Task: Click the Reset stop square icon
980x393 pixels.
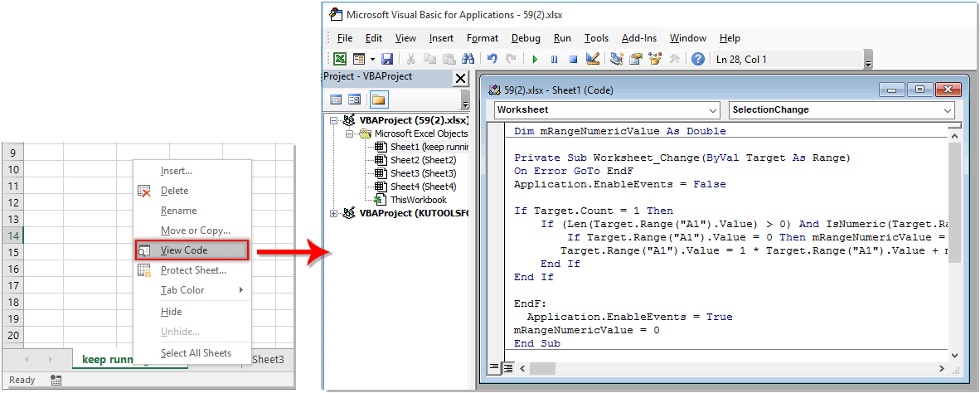Action: coord(573,59)
